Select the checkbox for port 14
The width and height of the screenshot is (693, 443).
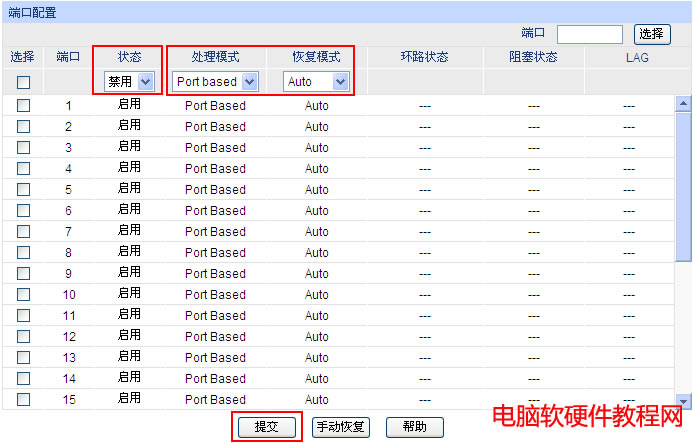23,378
